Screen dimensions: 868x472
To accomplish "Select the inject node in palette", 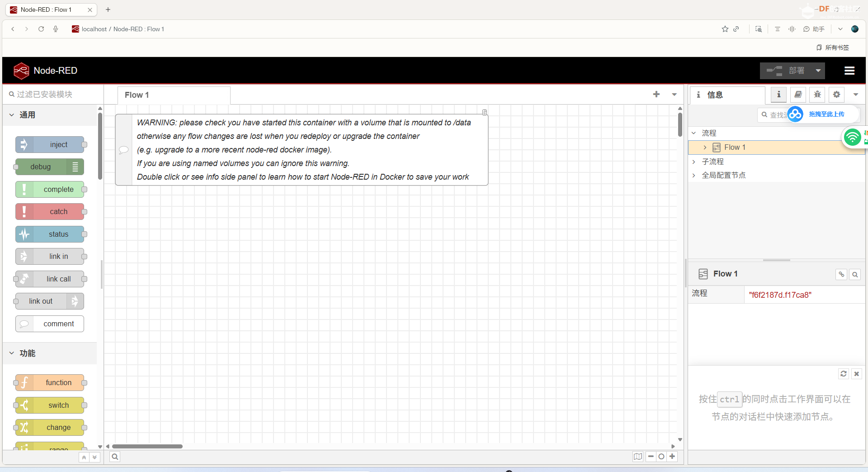I will (50, 145).
